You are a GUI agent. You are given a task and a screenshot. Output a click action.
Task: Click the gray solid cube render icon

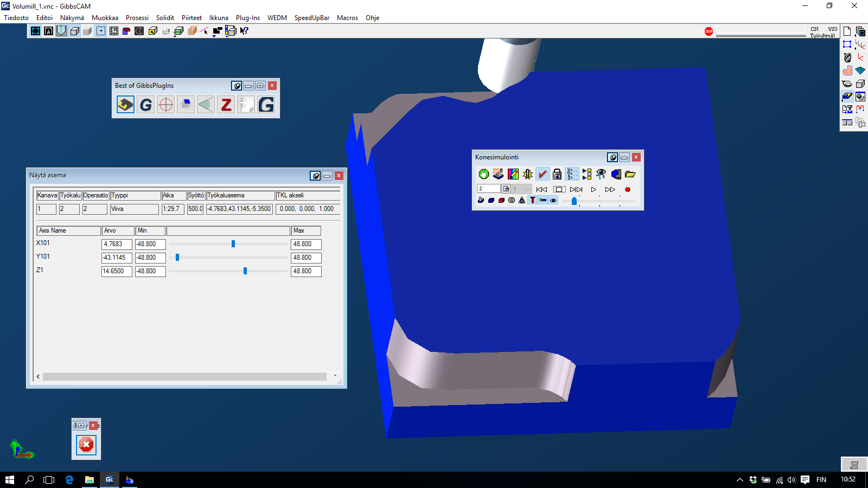pyautogui.click(x=87, y=31)
